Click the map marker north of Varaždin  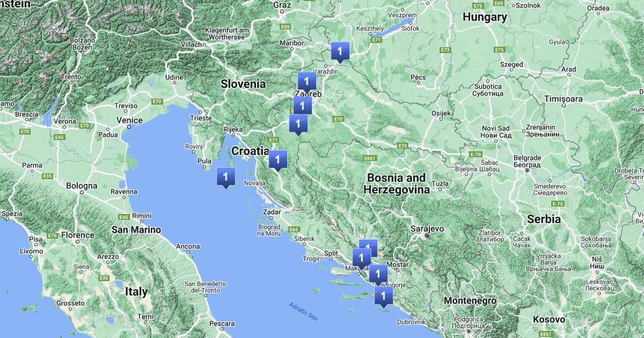(340, 52)
